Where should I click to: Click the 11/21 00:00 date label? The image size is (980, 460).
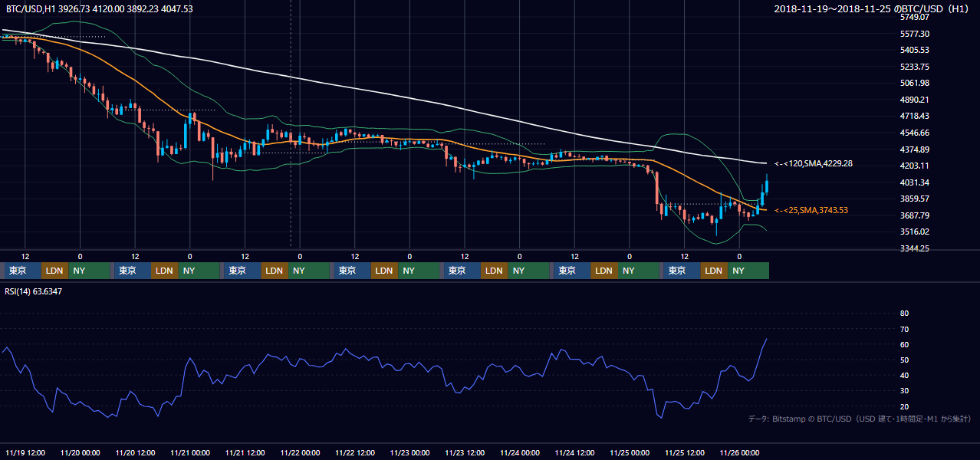click(x=190, y=453)
